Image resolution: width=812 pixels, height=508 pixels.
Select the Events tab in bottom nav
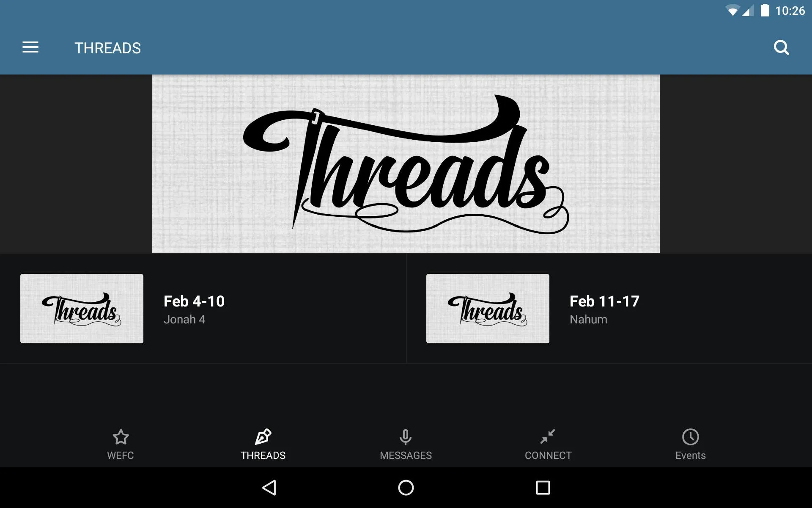[690, 445]
